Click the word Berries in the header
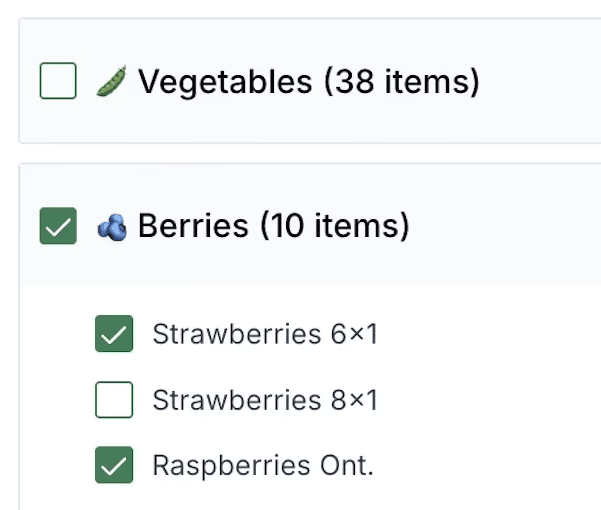601x510 pixels. point(193,226)
